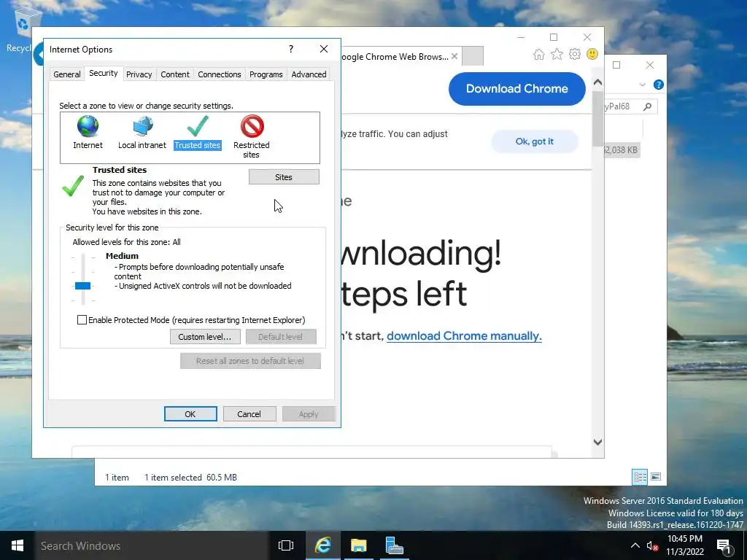Click the File Explorer blue help icon
747x560 pixels.
click(659, 85)
